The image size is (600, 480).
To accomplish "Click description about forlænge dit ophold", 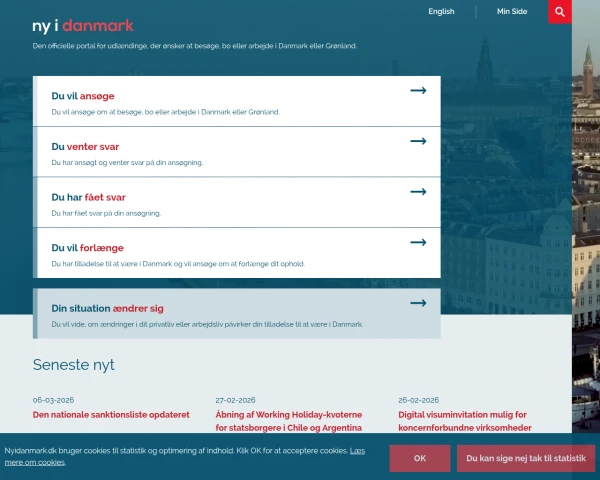I will 178,264.
